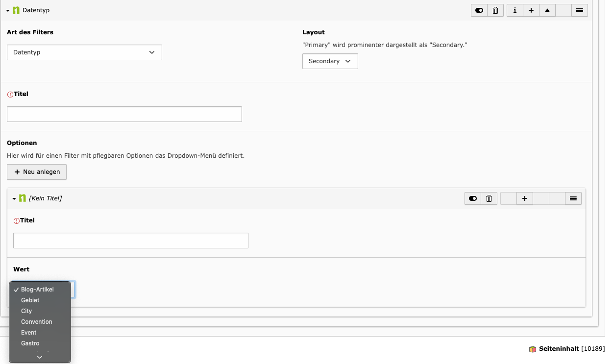Select Gebiet from the Wert list
The height and width of the screenshot is (364, 613).
(30, 300)
